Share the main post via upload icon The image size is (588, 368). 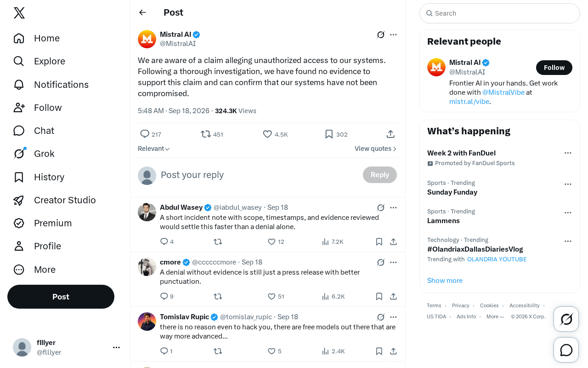(x=390, y=134)
